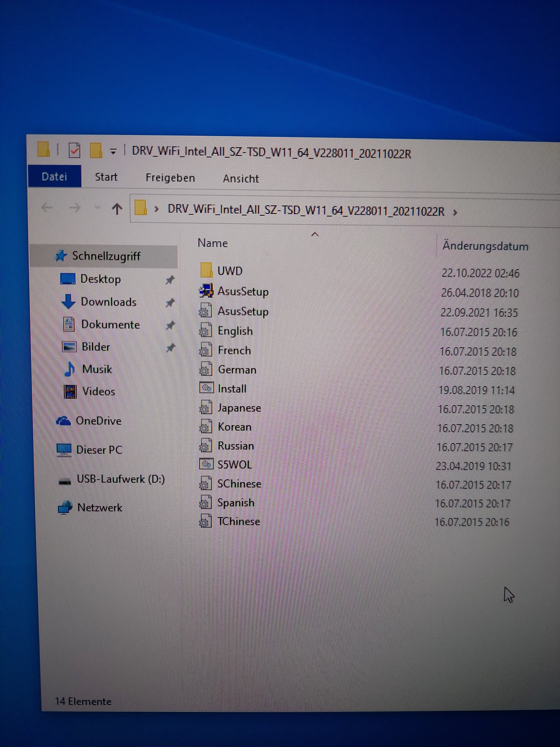The height and width of the screenshot is (747, 560).
Task: Switch to the Ansicht ribbon tab
Action: pos(241,179)
